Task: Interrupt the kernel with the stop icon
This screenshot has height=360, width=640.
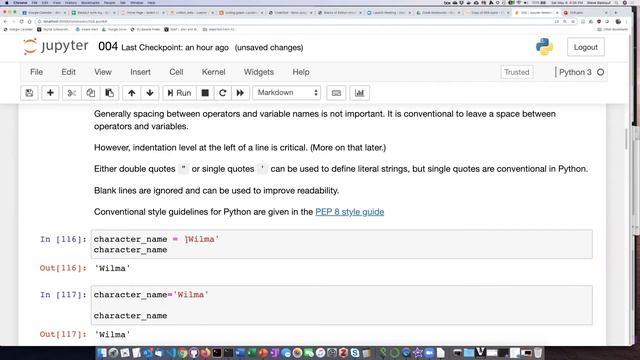Action: click(205, 93)
